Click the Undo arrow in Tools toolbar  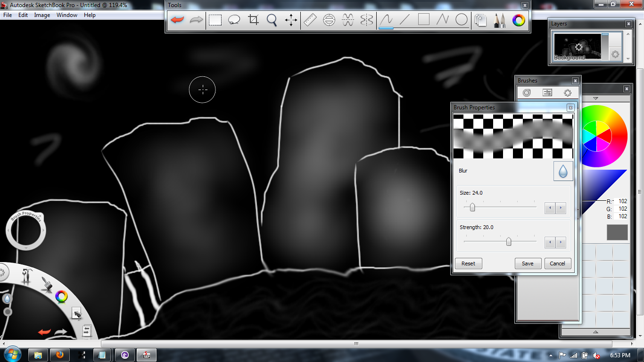tap(177, 20)
